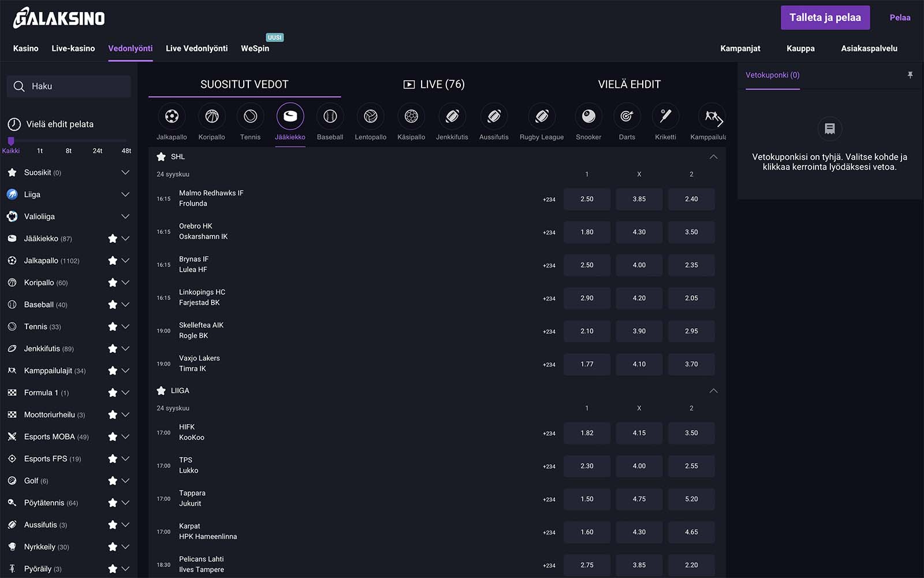The width and height of the screenshot is (924, 578).
Task: Toggle favorite star for Jääkiekko in sidebar
Action: click(113, 239)
